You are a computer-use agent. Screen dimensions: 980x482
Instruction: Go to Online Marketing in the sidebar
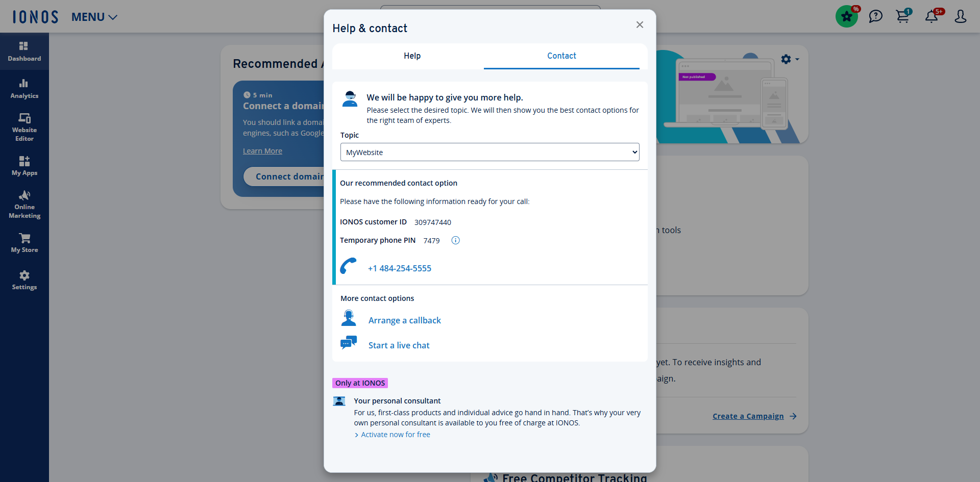click(x=24, y=204)
